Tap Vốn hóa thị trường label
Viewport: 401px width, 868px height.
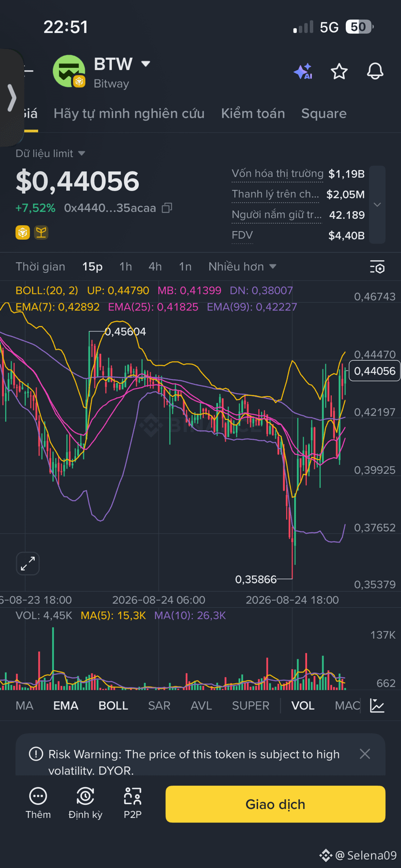(x=278, y=173)
